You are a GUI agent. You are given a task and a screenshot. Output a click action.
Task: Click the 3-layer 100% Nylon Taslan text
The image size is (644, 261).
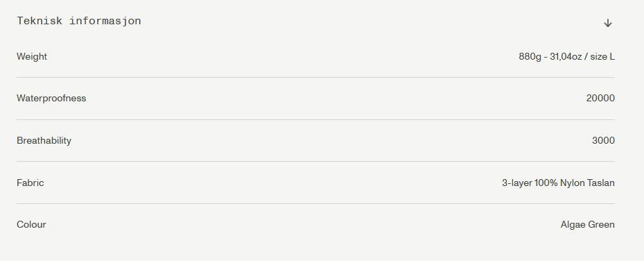(x=558, y=183)
